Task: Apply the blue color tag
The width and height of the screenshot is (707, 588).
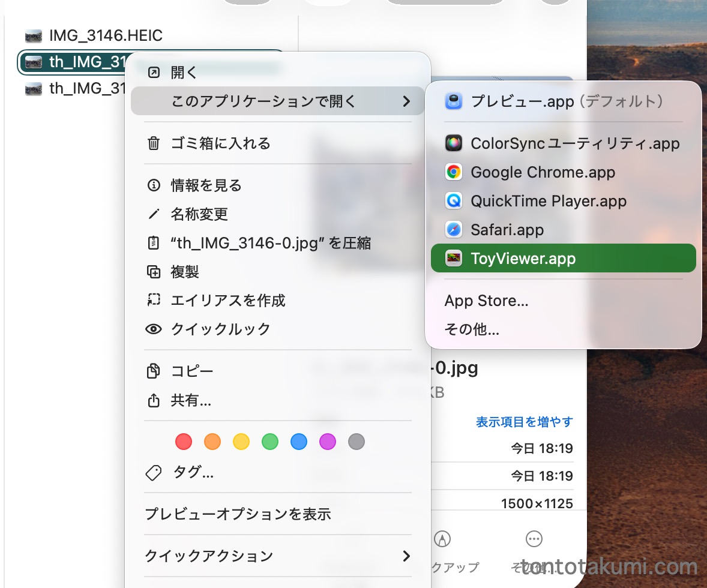Action: [x=299, y=442]
